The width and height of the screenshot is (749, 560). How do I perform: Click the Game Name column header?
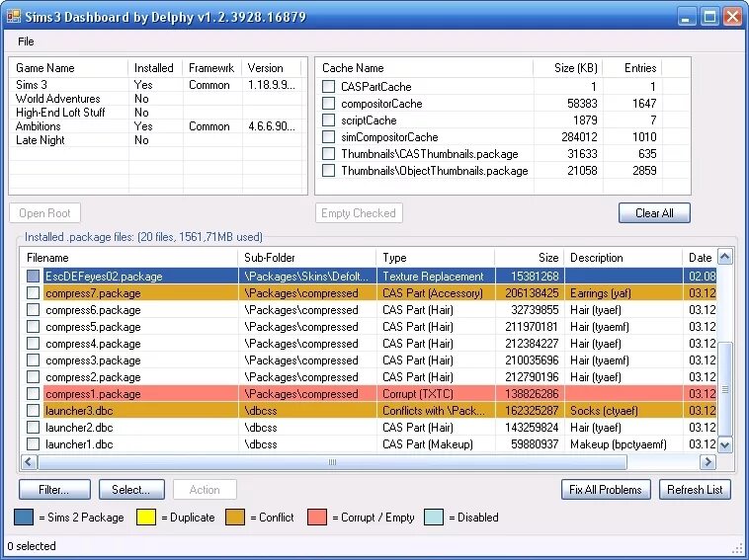68,68
